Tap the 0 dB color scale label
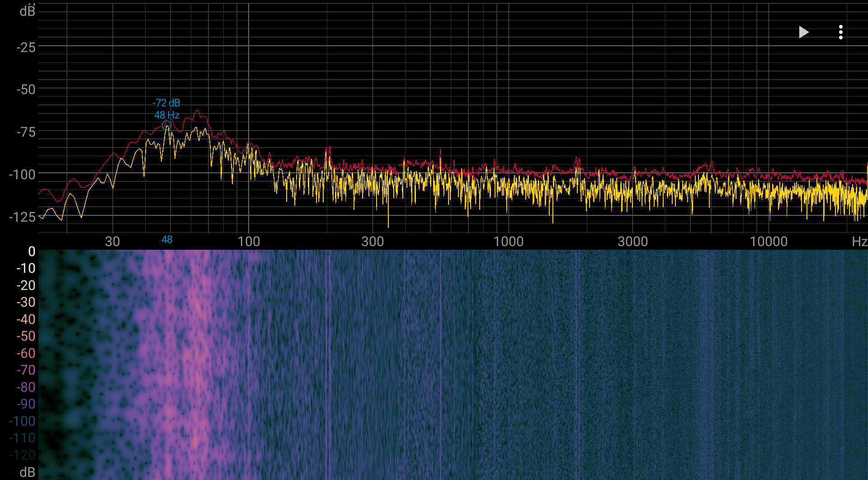 (x=32, y=251)
